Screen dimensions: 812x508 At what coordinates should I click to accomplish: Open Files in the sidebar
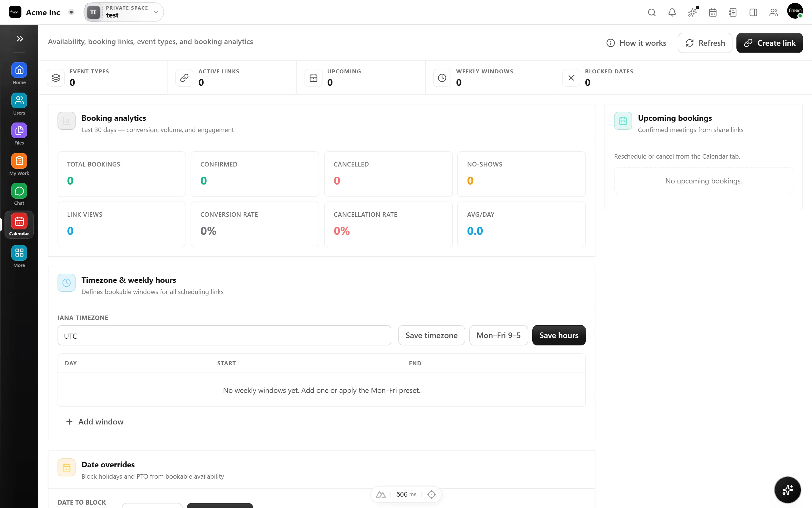(x=19, y=134)
